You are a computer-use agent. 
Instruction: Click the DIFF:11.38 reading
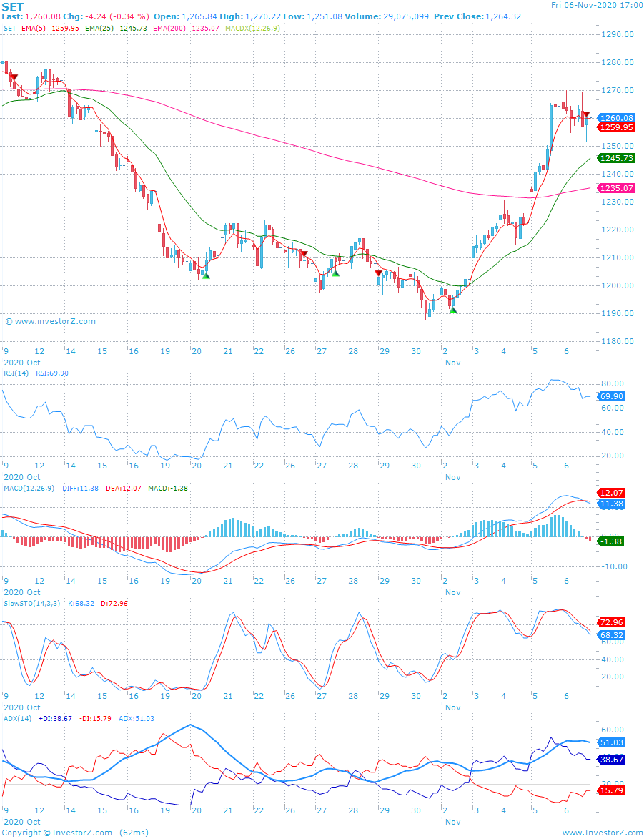80,488
